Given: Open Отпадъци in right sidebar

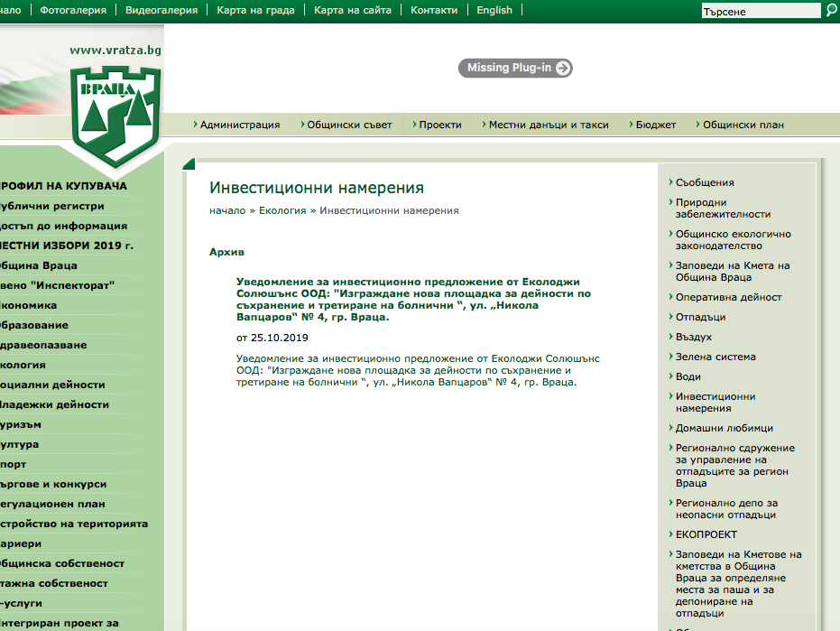Looking at the screenshot, I should point(700,317).
